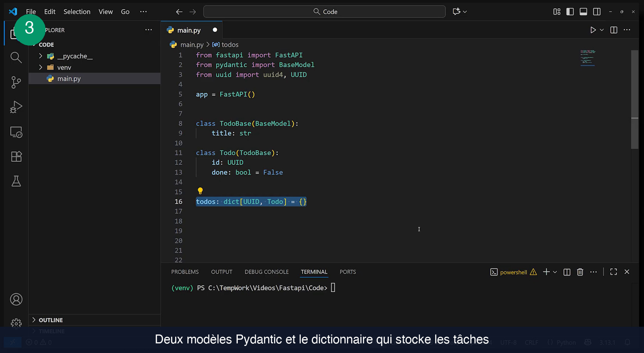Toggle the primary side bar
Image resolution: width=644 pixels, height=353 pixels.
[x=570, y=11]
